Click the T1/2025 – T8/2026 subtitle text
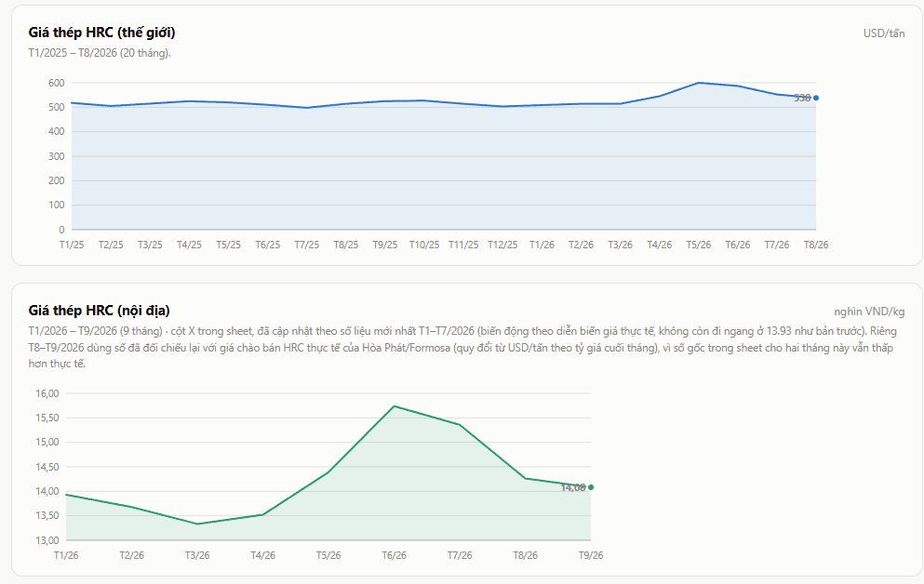The image size is (924, 584). (x=100, y=53)
